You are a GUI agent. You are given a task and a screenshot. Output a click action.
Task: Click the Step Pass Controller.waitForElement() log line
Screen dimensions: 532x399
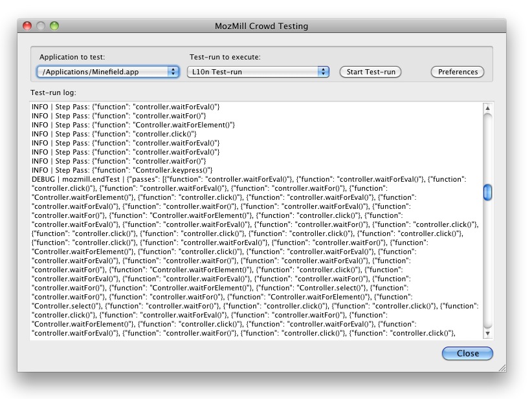coord(133,125)
